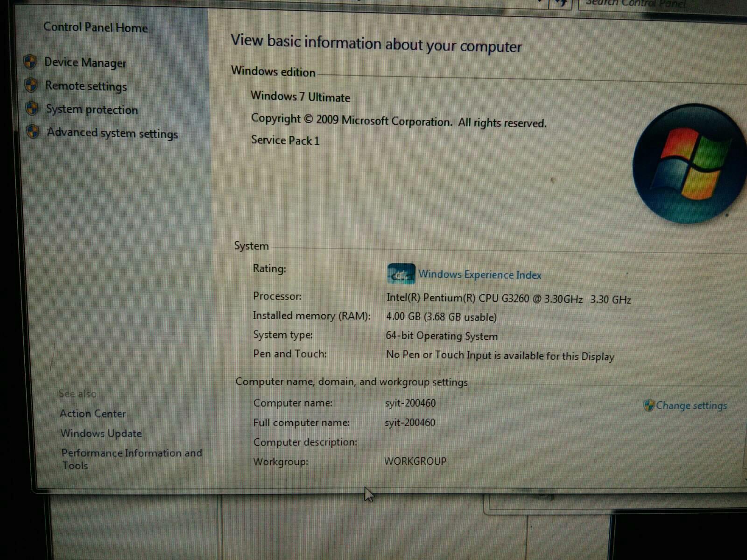747x560 pixels.
Task: Click the System protection shield icon
Action: tap(32, 108)
